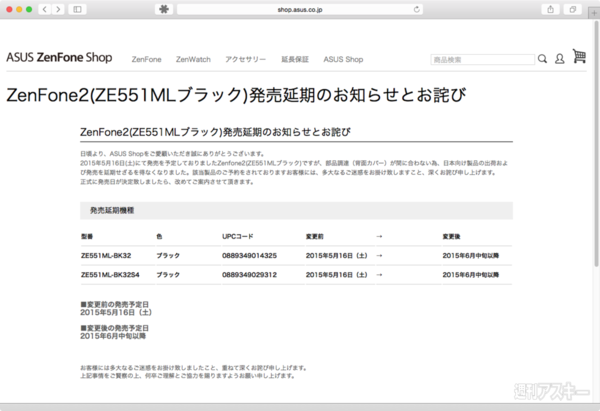Toggle the Safari sidebar button

point(77,9)
